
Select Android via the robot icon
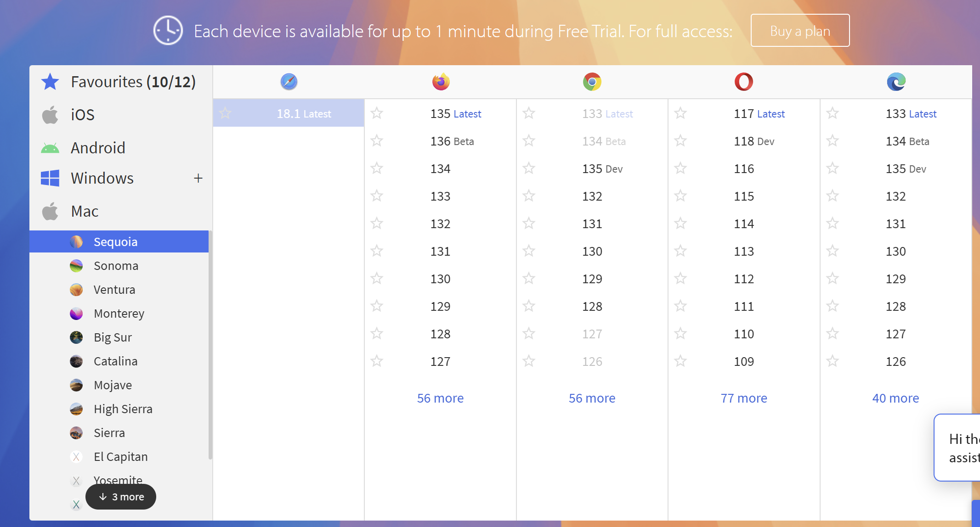[x=50, y=148]
